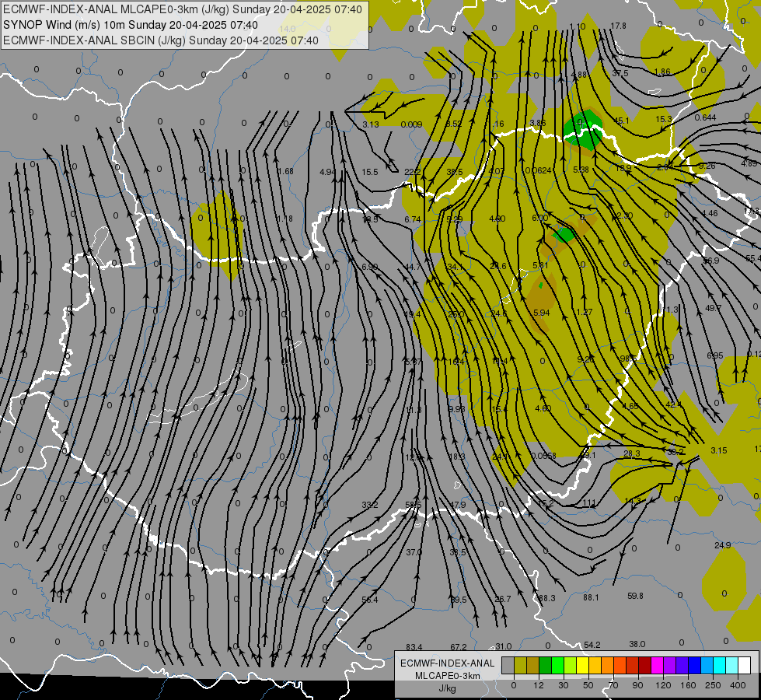
Task: Click the olive swatch in the legend scale
Action: click(x=520, y=665)
